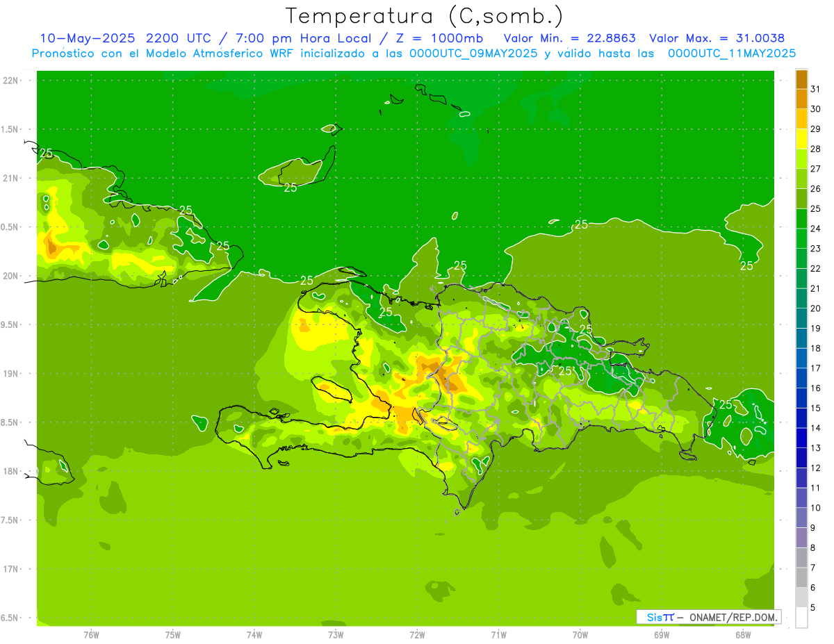Click the legend value label 26
This screenshot has width=834, height=644.
pyautogui.click(x=816, y=189)
